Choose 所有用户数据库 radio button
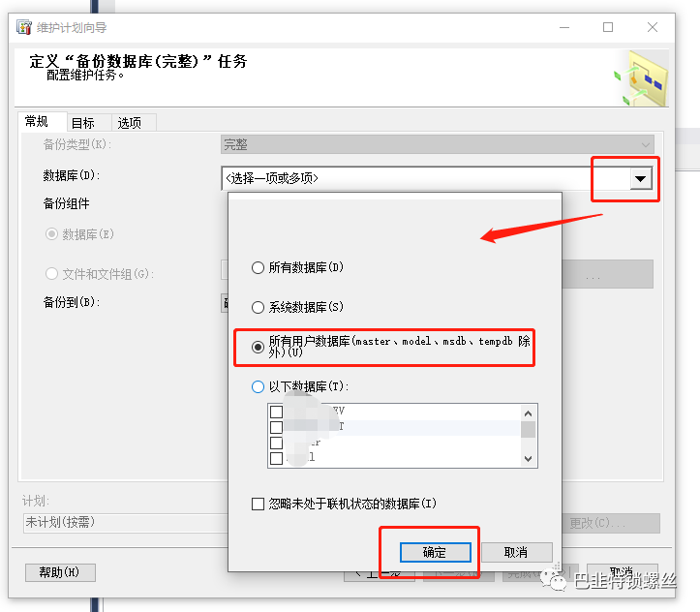The height and width of the screenshot is (612, 700). pos(258,348)
